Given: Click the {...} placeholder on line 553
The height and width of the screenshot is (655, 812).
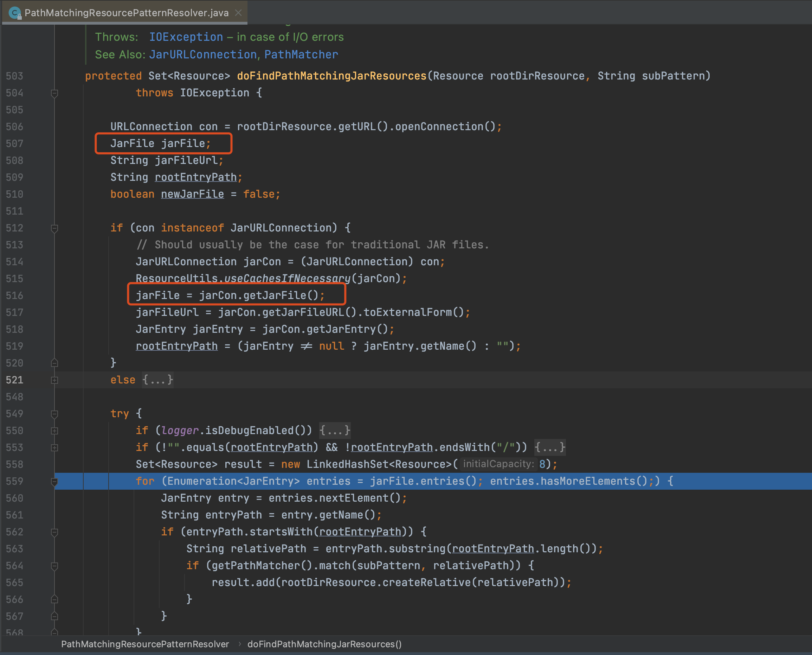Looking at the screenshot, I should [550, 447].
